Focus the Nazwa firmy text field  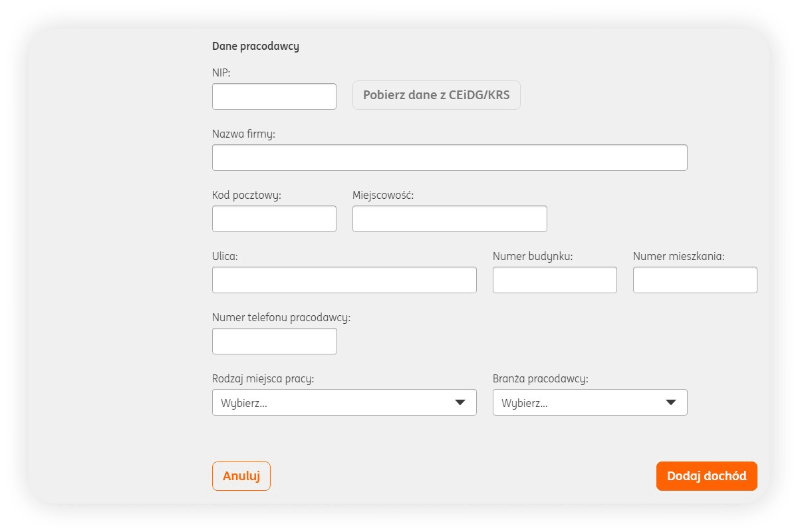pyautogui.click(x=450, y=158)
